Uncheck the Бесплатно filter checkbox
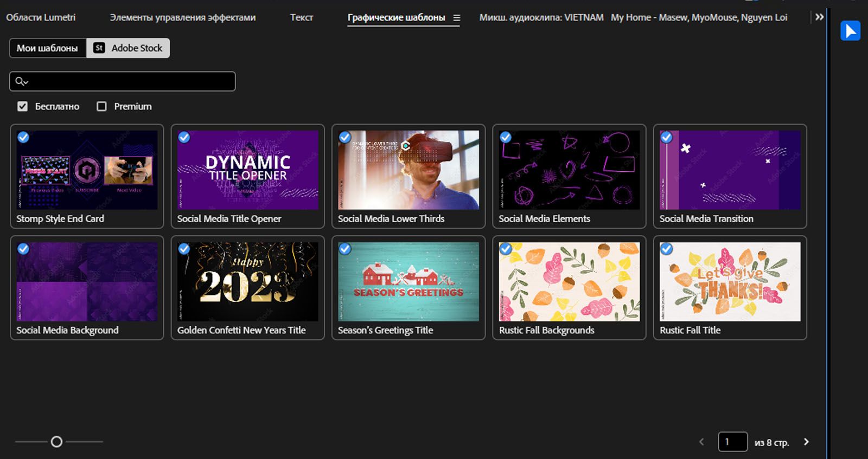The width and height of the screenshot is (868, 459). coord(22,106)
